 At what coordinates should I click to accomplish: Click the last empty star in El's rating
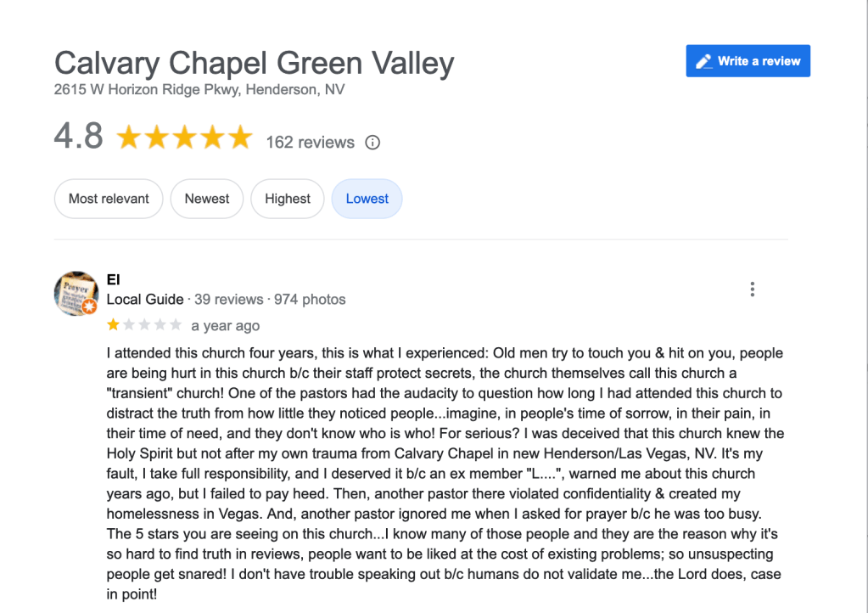point(176,325)
